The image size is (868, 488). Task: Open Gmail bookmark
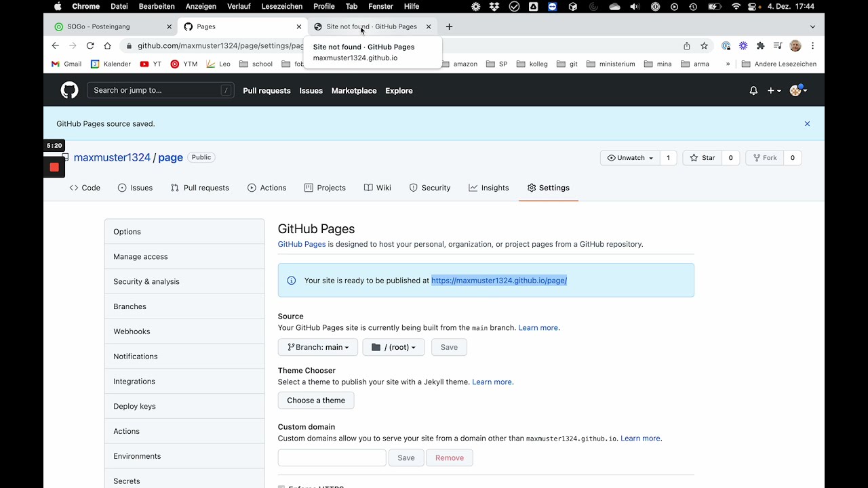coord(66,64)
